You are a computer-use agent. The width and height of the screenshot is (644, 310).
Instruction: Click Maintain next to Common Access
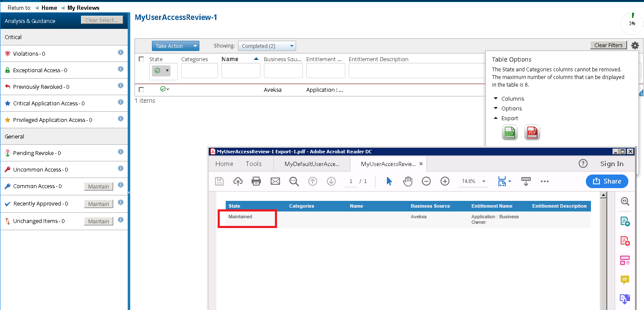coord(98,186)
